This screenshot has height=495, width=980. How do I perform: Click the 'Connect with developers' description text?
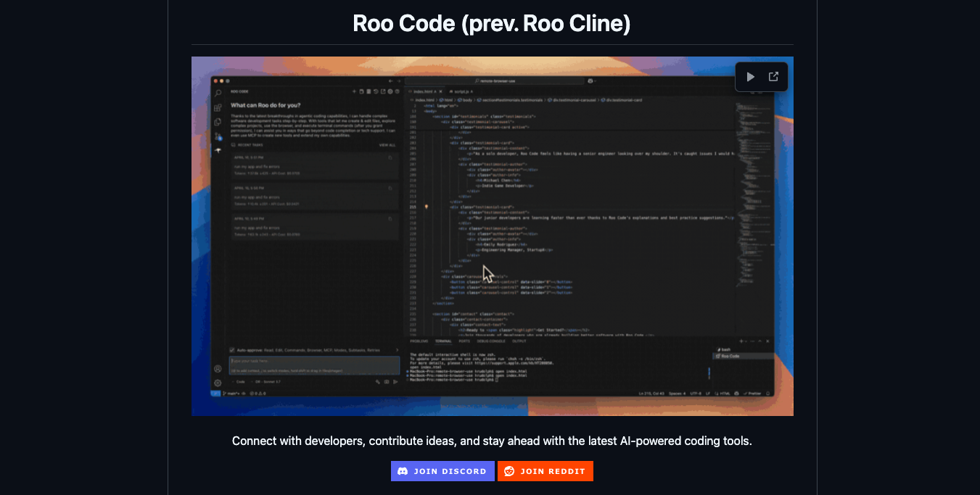tap(492, 441)
